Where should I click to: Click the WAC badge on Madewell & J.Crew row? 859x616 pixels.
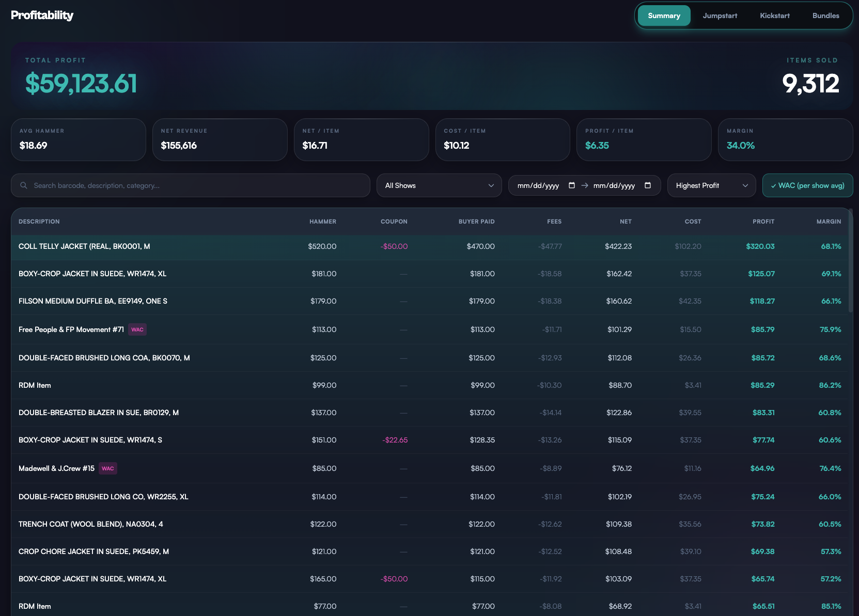[107, 468]
